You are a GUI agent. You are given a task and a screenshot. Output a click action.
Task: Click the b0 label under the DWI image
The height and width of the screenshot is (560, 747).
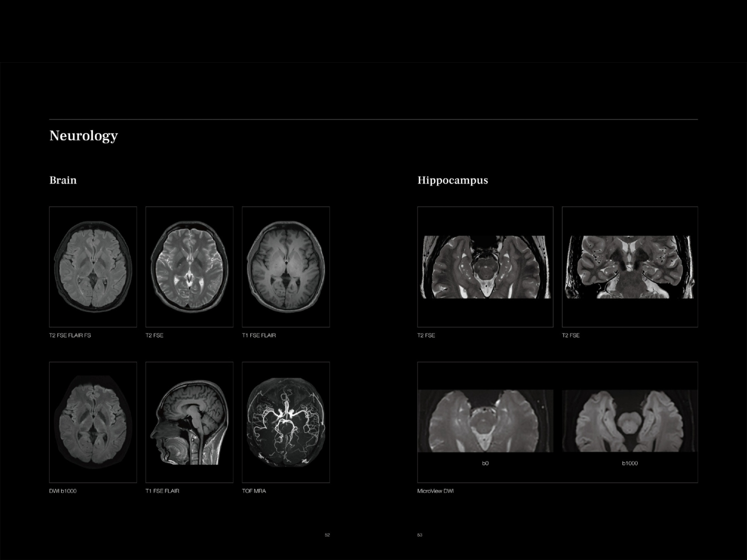[x=485, y=463]
